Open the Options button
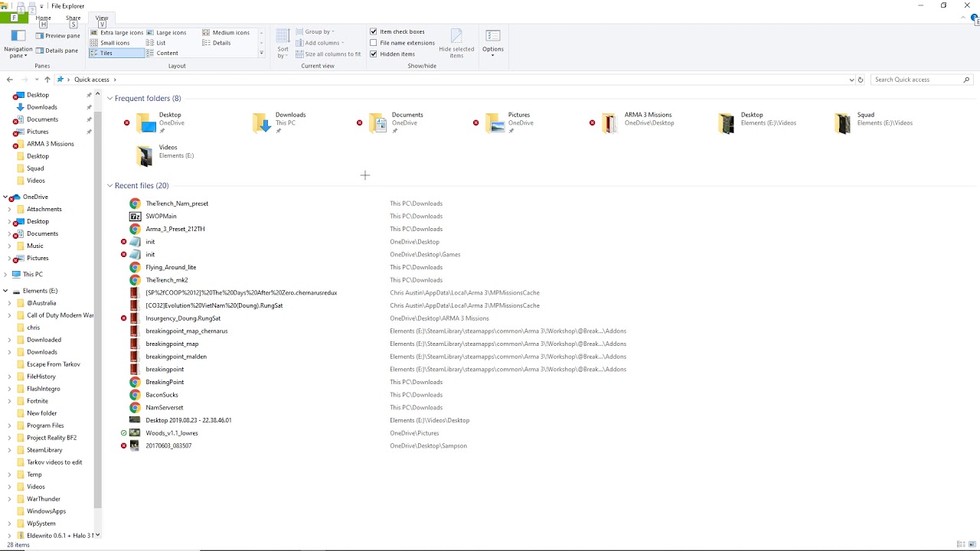 coord(493,44)
